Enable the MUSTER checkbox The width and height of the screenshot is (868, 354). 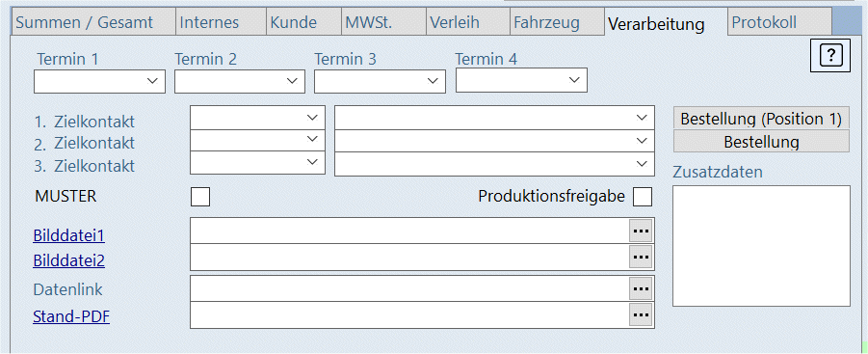199,197
